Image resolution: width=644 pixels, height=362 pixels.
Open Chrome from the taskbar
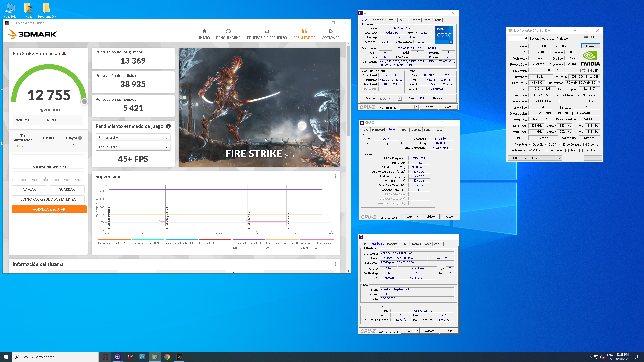tap(167, 357)
